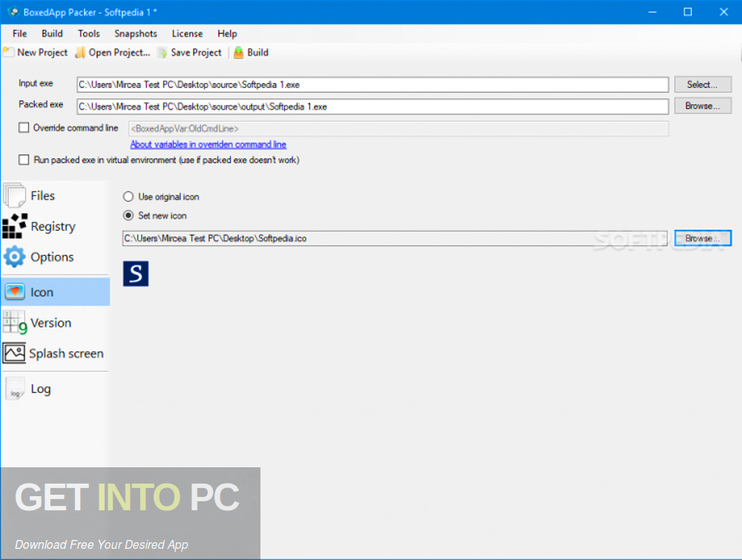Screen dimensions: 742x560
Task: Select the Splash screen tab label
Action: 66,353
